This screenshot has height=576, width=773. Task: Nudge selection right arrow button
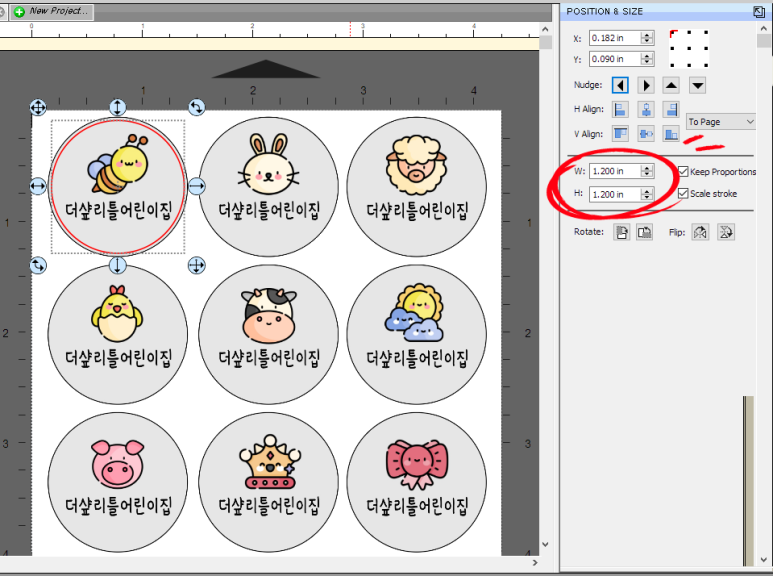(646, 85)
